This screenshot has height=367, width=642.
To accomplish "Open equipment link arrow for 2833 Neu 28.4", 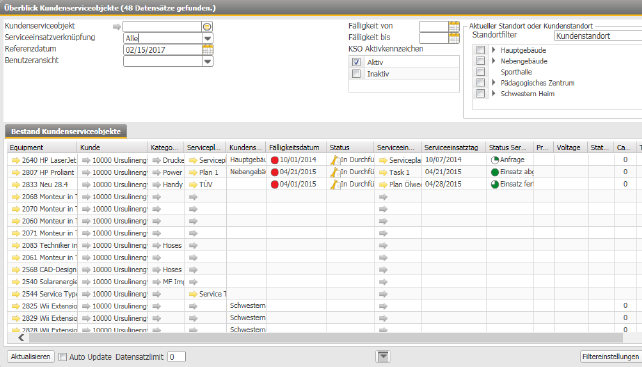I will pyautogui.click(x=16, y=184).
